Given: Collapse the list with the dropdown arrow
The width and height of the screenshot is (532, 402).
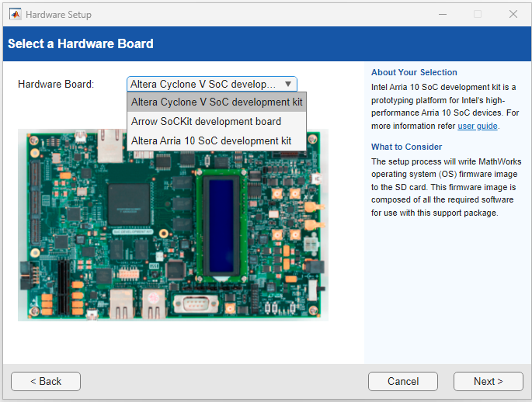Looking at the screenshot, I should tap(288, 84).
